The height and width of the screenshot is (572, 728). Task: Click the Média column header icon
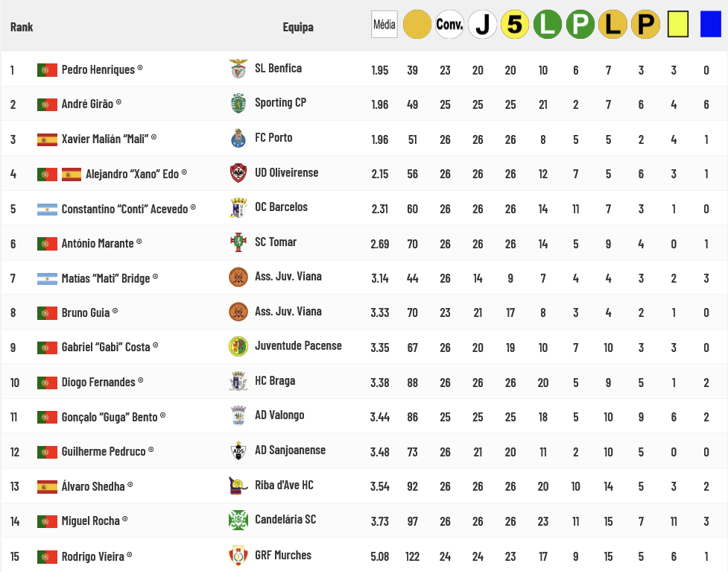coord(384,24)
